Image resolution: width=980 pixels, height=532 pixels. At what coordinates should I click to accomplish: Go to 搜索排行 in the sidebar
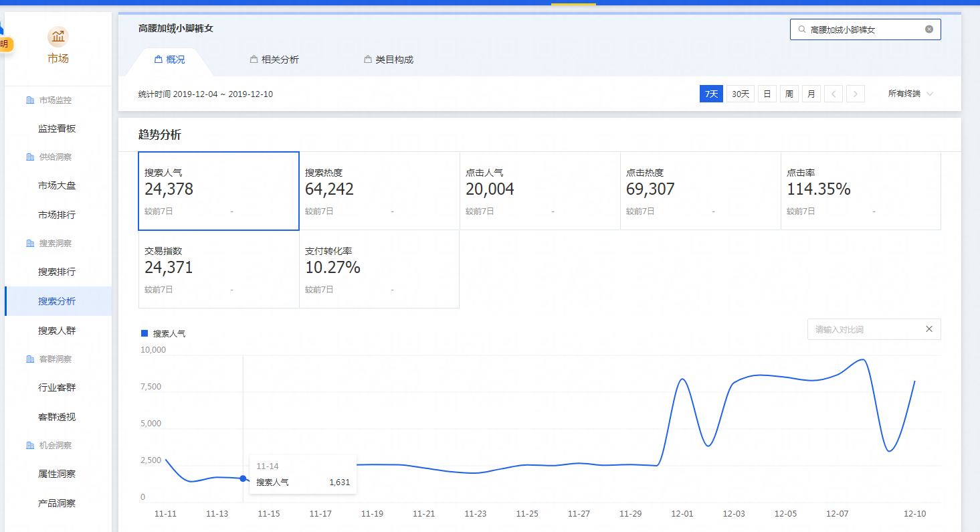point(57,272)
